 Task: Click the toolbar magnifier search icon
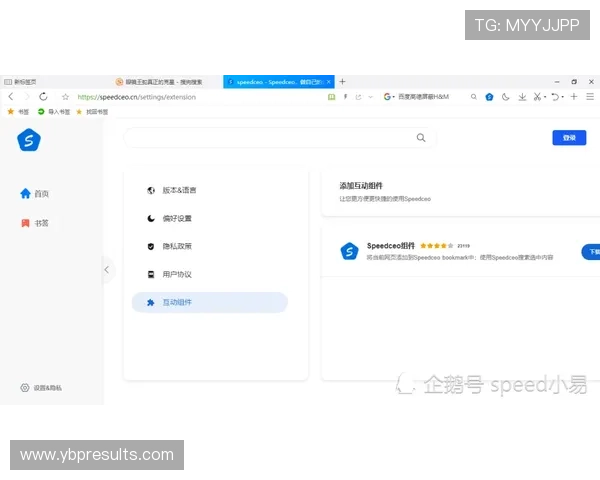(474, 97)
